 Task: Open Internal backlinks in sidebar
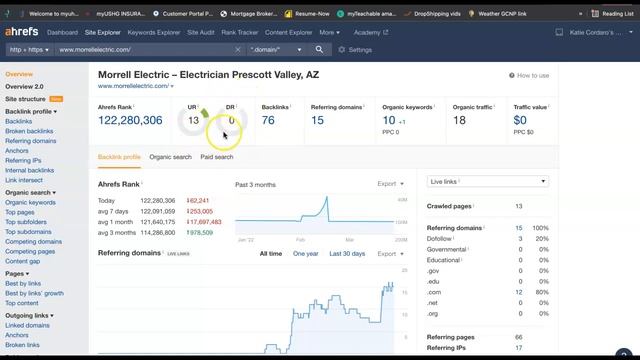29,170
